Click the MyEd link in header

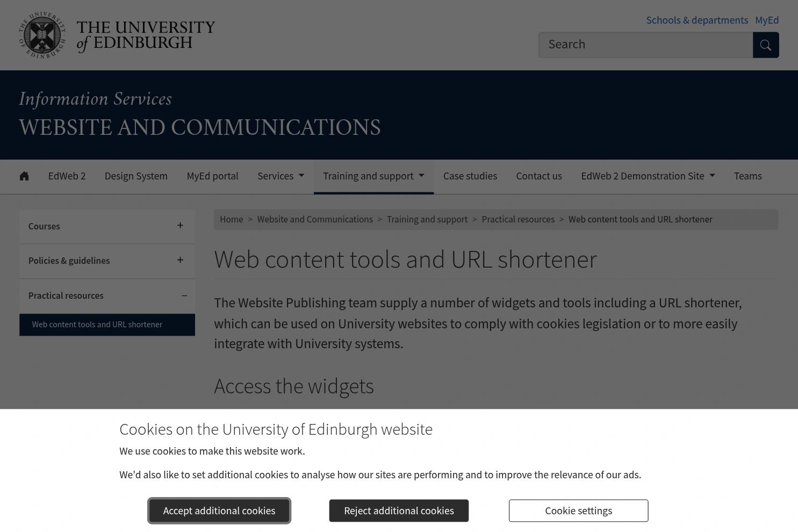(x=767, y=20)
